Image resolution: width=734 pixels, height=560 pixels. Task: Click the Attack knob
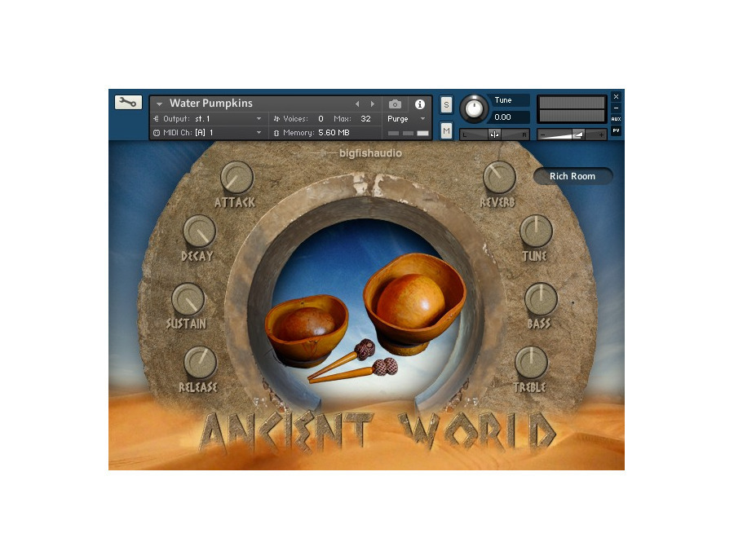click(x=237, y=178)
